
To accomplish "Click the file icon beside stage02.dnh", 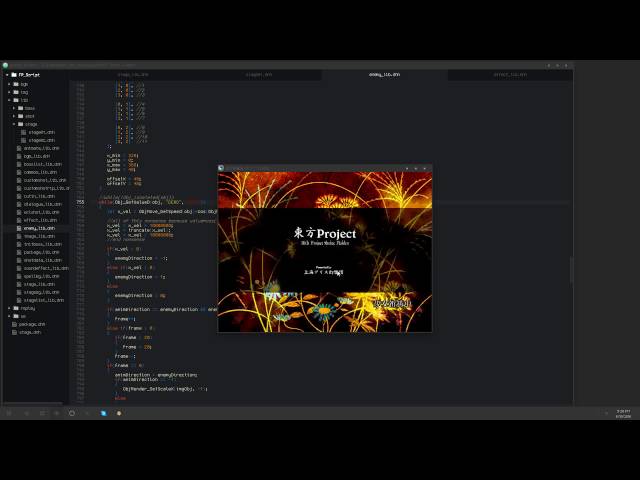I will [23, 140].
